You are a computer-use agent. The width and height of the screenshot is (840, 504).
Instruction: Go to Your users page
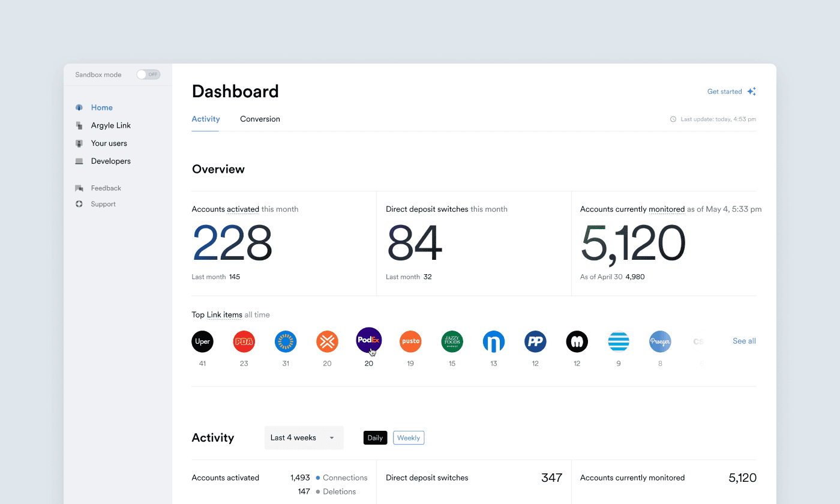coord(109,143)
